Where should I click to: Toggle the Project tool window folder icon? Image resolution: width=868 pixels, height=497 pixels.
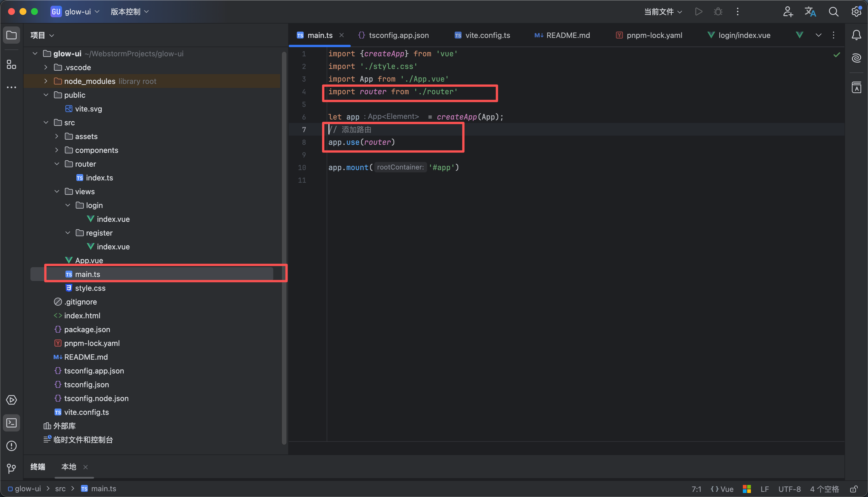click(11, 35)
